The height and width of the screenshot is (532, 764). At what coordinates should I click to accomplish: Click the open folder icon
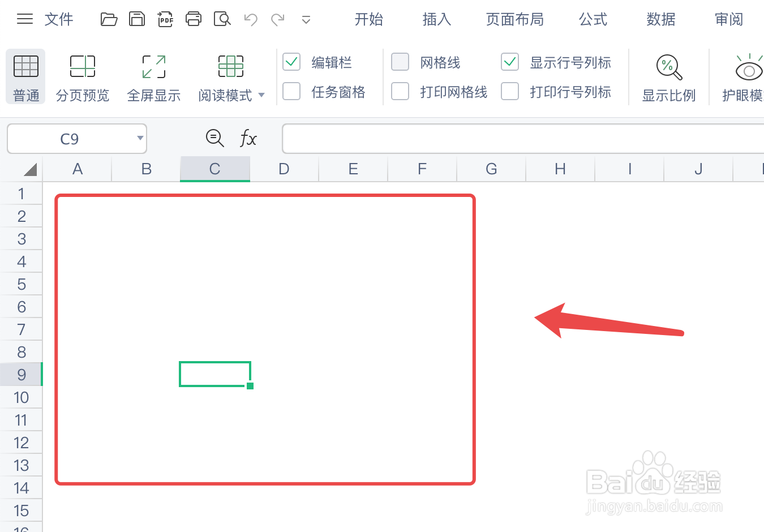click(109, 19)
